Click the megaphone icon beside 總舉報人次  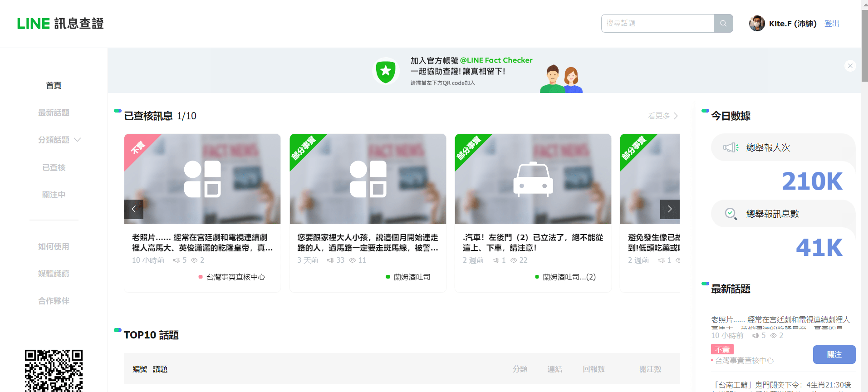point(731,147)
